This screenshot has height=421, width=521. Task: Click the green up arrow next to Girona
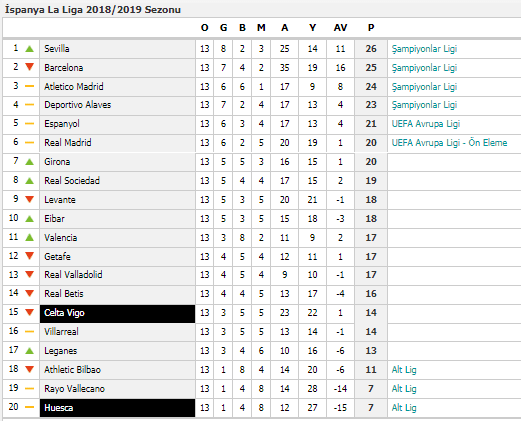pyautogui.click(x=30, y=162)
